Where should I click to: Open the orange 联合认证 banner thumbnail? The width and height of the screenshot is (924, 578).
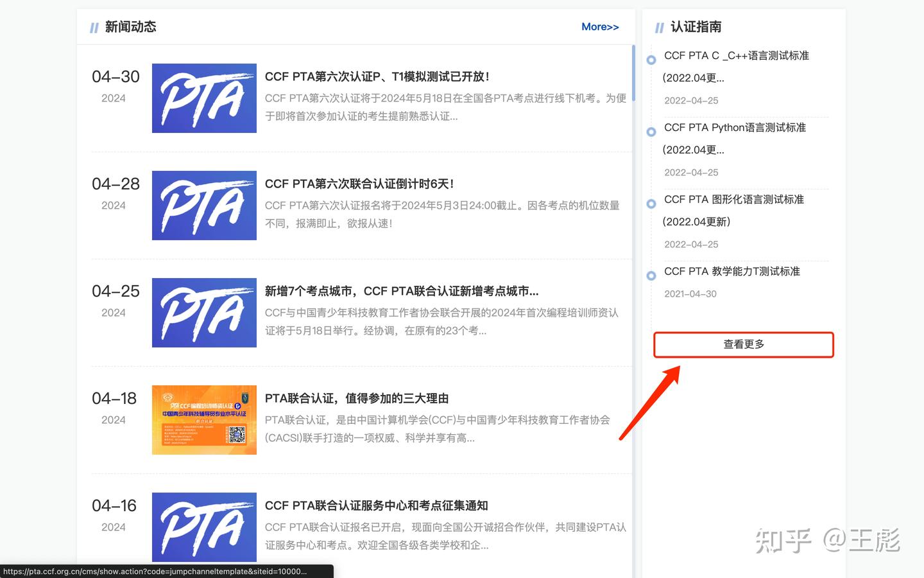tap(203, 419)
